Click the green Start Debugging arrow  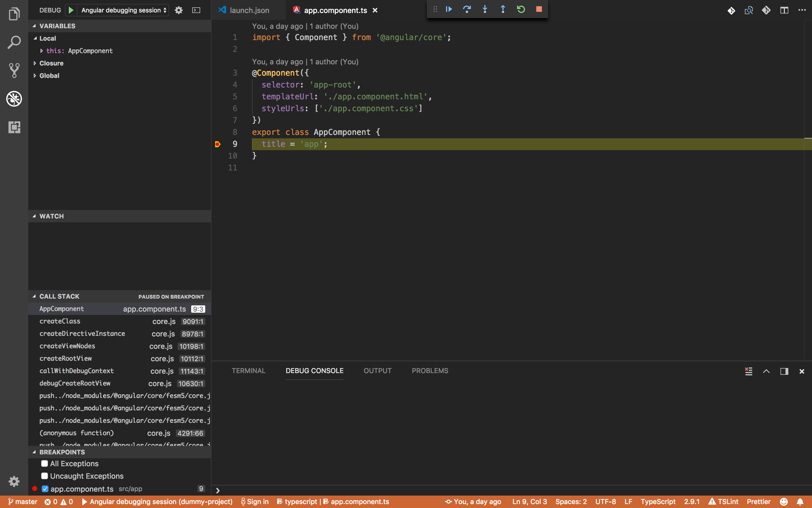point(71,10)
